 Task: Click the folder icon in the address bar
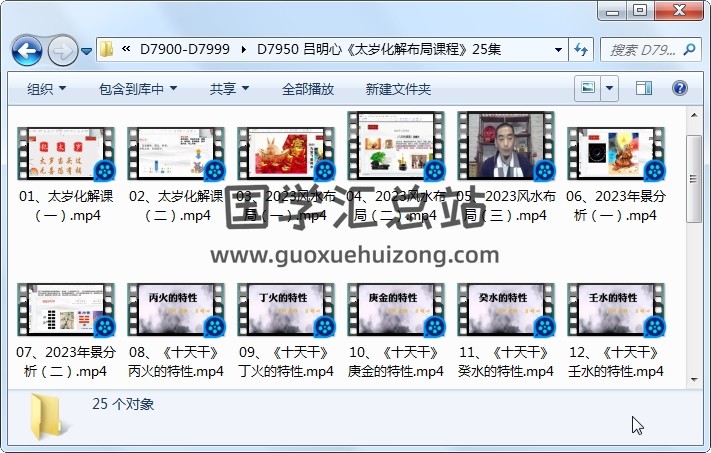pos(107,49)
